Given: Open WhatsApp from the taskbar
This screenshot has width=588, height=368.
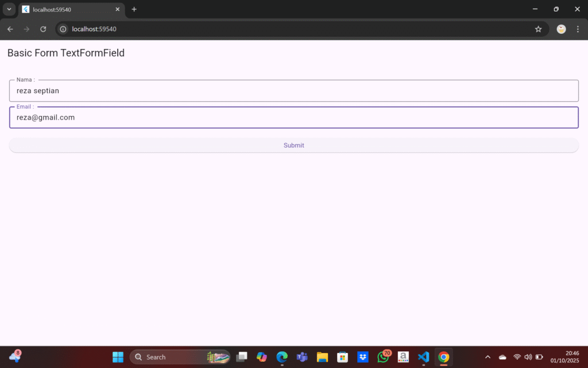Looking at the screenshot, I should 383,357.
